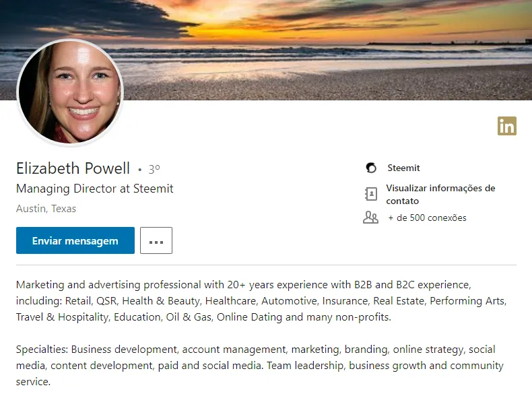Click the gold LinkedIn logo icon
This screenshot has width=532, height=396.
(506, 125)
